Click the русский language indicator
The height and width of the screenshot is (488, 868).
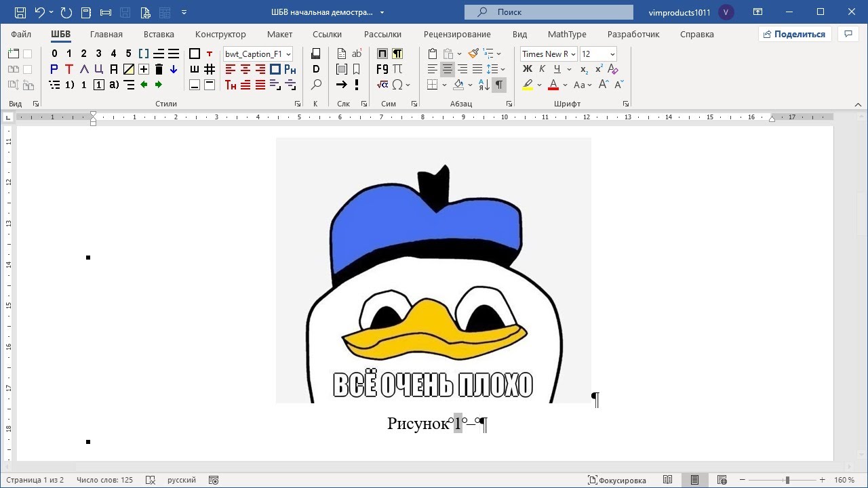click(182, 480)
